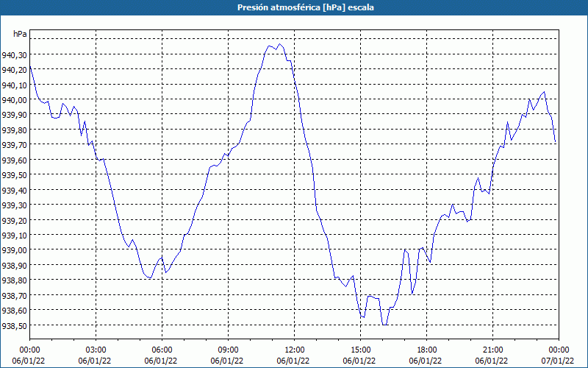Screen dimensions: 588x368
Task: Click the "hPa" unit label on the axis
Action: point(20,34)
